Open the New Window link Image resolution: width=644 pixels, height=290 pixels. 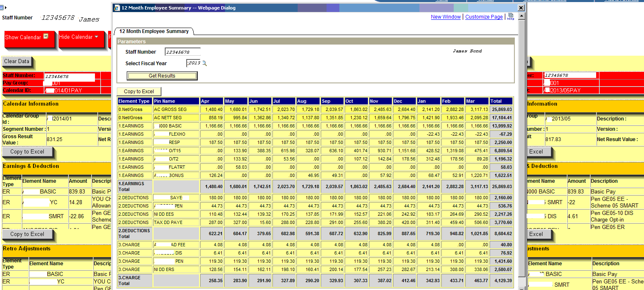[x=445, y=17]
